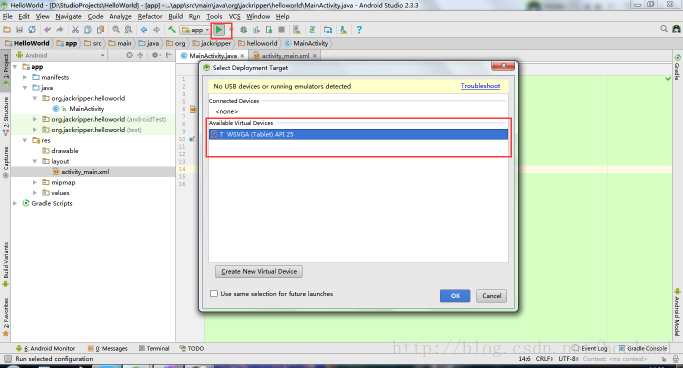This screenshot has width=683, height=368.
Task: Click the Open folder toolbar icon
Action: (7, 30)
